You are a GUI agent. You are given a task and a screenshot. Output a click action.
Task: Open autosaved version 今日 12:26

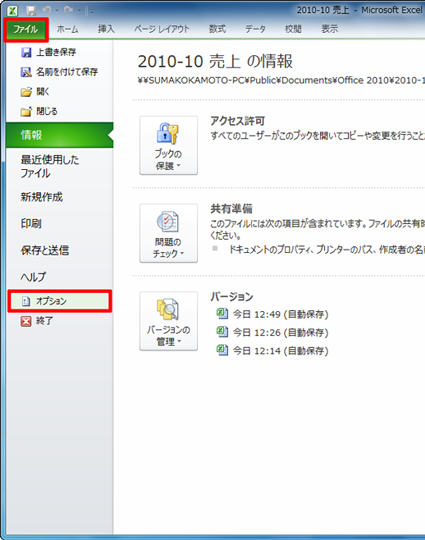272,332
